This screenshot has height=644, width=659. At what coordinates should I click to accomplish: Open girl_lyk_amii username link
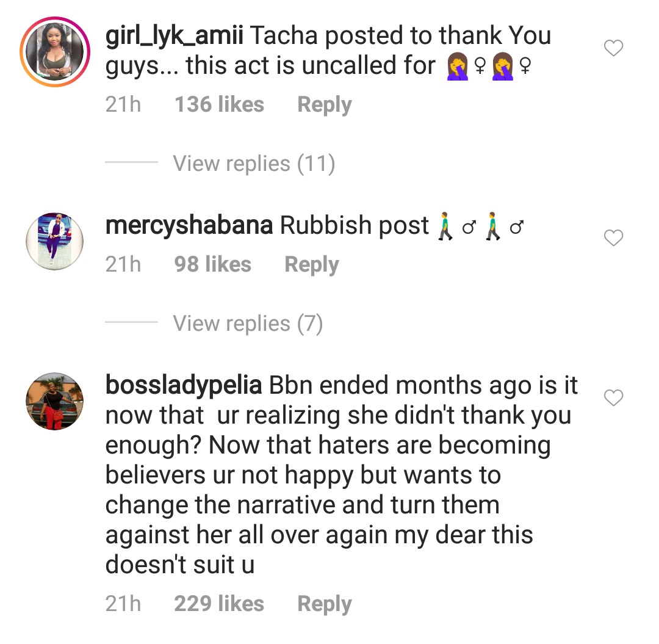click(x=175, y=37)
